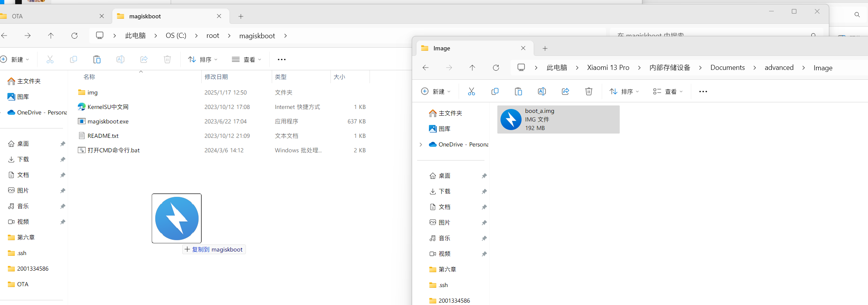Select the boot_a.img file thumbnail icon

click(511, 120)
